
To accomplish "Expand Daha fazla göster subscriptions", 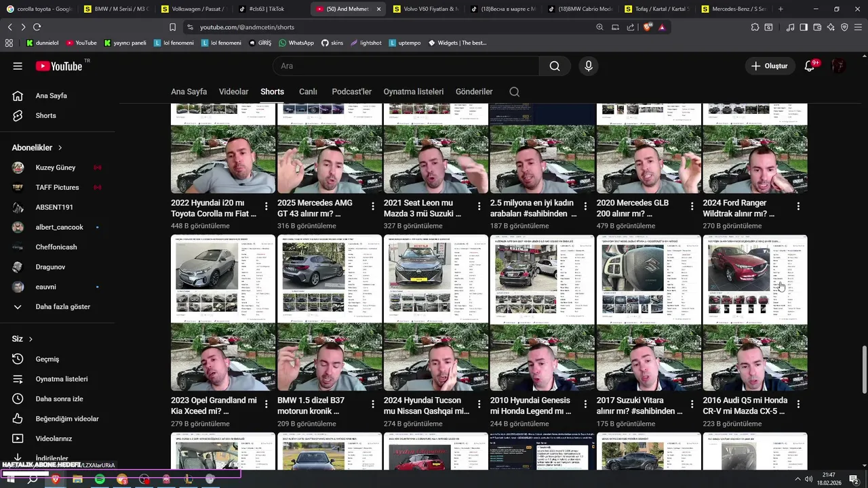I will tap(57, 306).
